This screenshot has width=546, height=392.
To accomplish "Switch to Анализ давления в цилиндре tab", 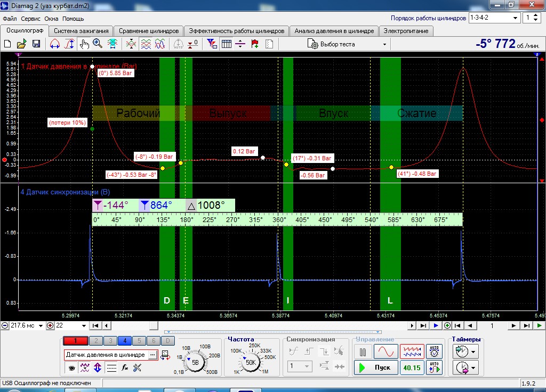I will (334, 31).
